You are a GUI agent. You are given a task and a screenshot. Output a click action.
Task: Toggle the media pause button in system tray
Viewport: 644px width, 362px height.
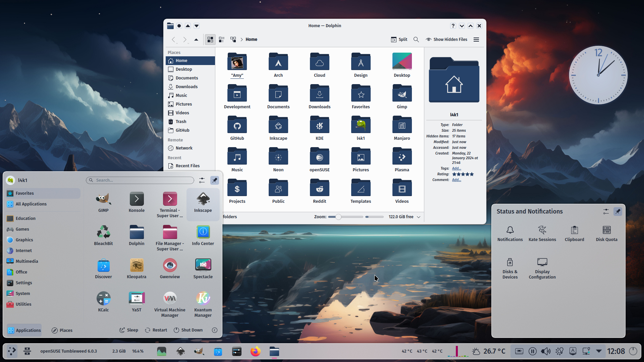point(532,351)
